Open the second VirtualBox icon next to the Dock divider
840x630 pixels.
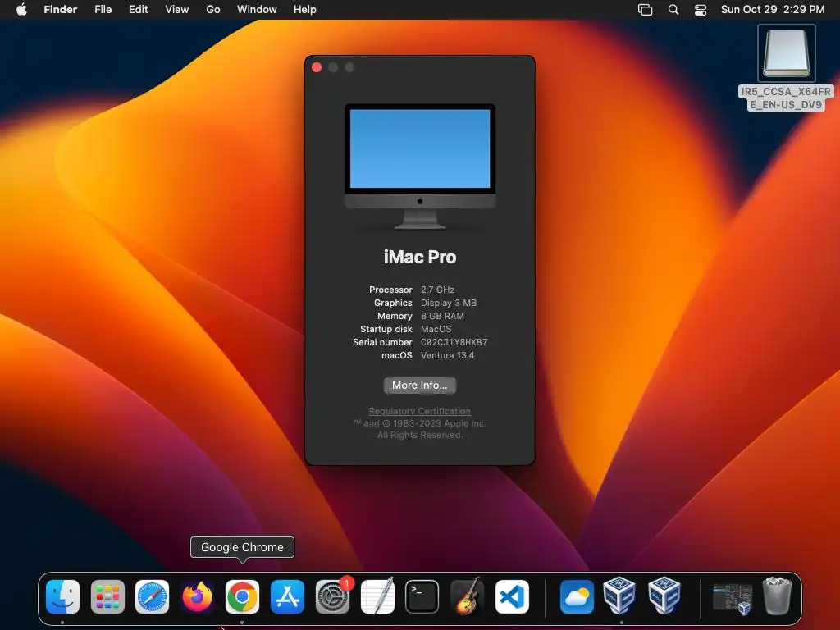tap(664, 596)
